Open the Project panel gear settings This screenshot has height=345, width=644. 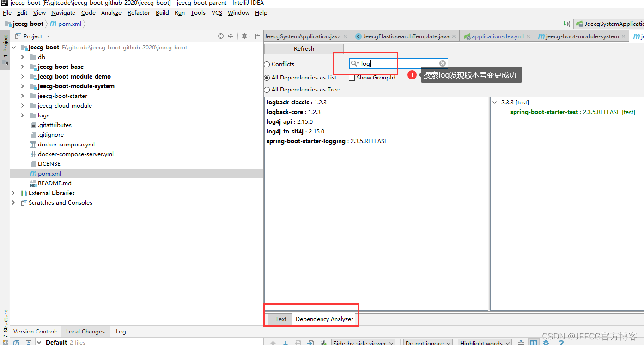pyautogui.click(x=245, y=36)
